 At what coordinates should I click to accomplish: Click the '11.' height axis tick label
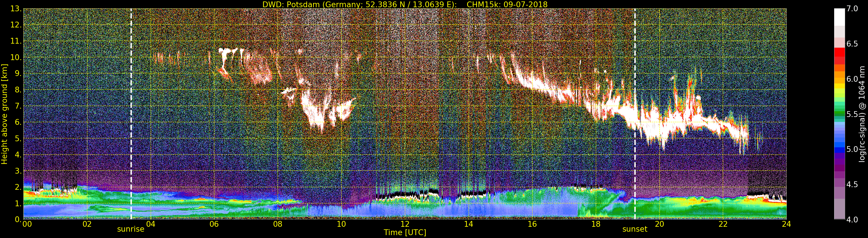(x=16, y=41)
